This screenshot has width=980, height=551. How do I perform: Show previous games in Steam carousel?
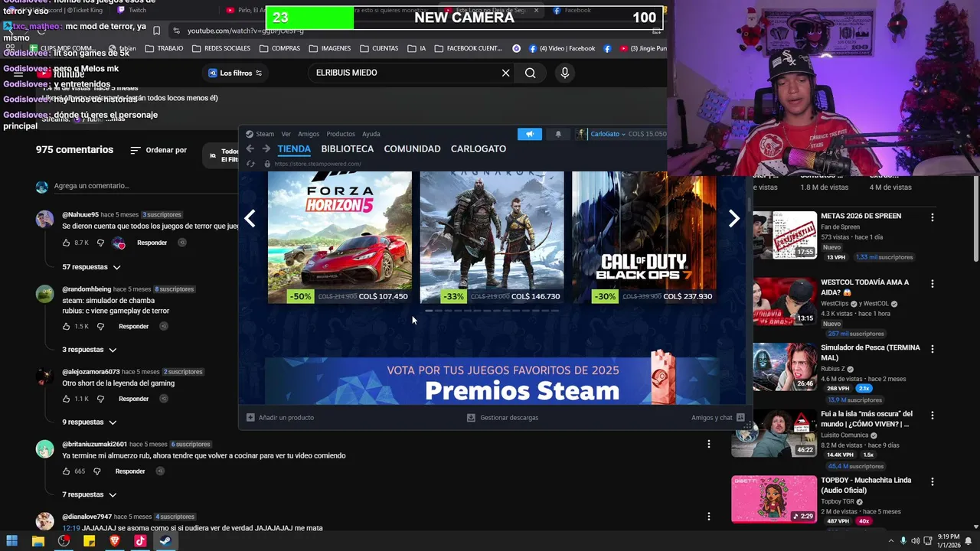point(250,219)
